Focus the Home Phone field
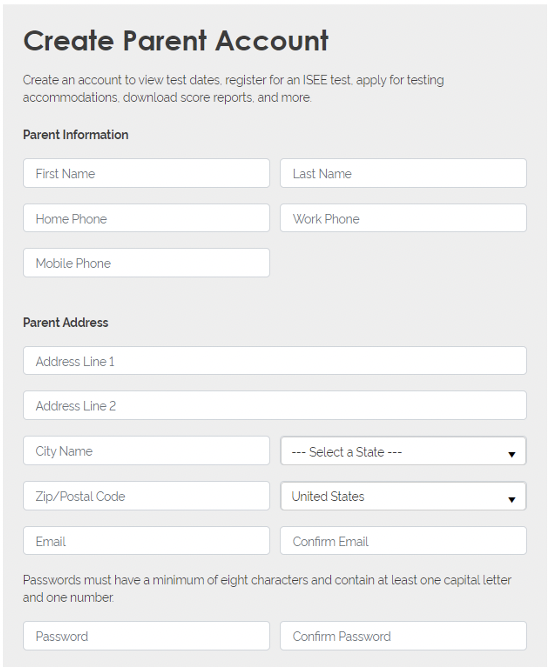 (x=146, y=218)
